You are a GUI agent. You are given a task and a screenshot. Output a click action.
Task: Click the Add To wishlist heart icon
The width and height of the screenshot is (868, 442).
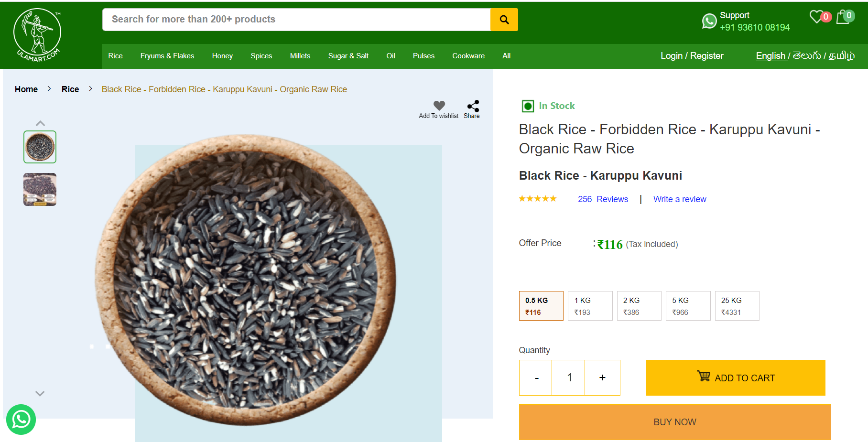tap(438, 106)
